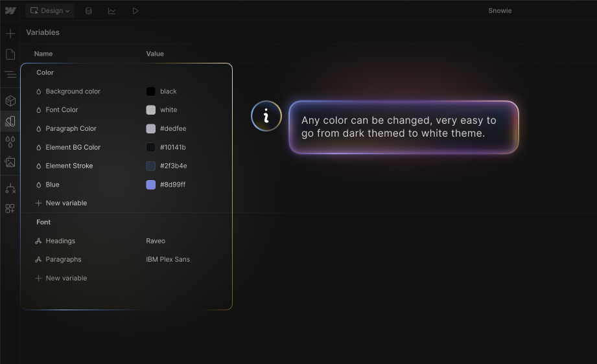Click the #10141b color swatch
597x364 pixels.
click(151, 147)
